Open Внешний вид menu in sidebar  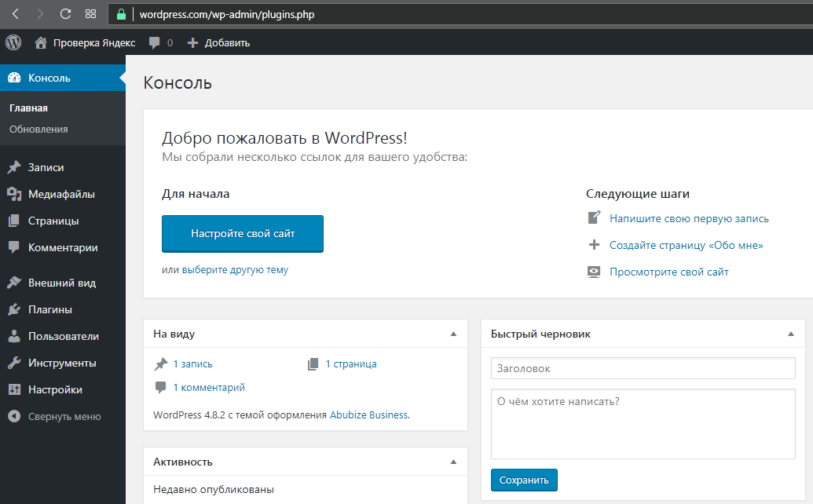[x=61, y=283]
